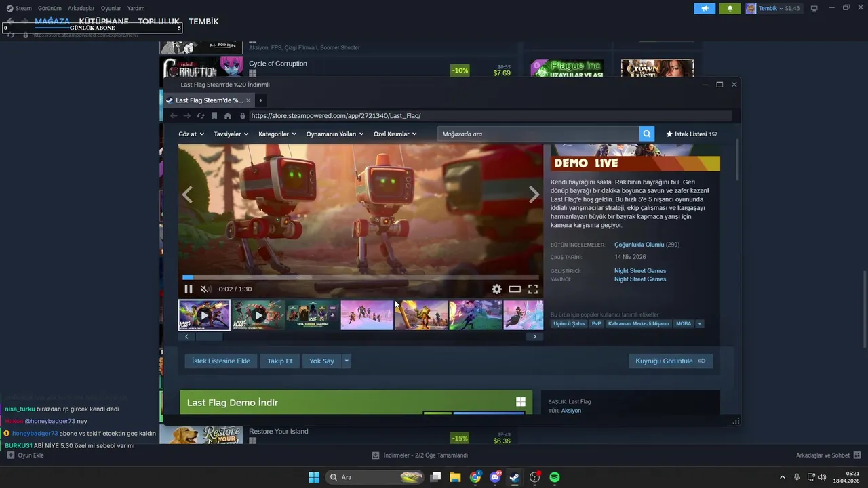868x488 pixels.
Task: Open a new tab with plus button
Action: click(x=260, y=100)
